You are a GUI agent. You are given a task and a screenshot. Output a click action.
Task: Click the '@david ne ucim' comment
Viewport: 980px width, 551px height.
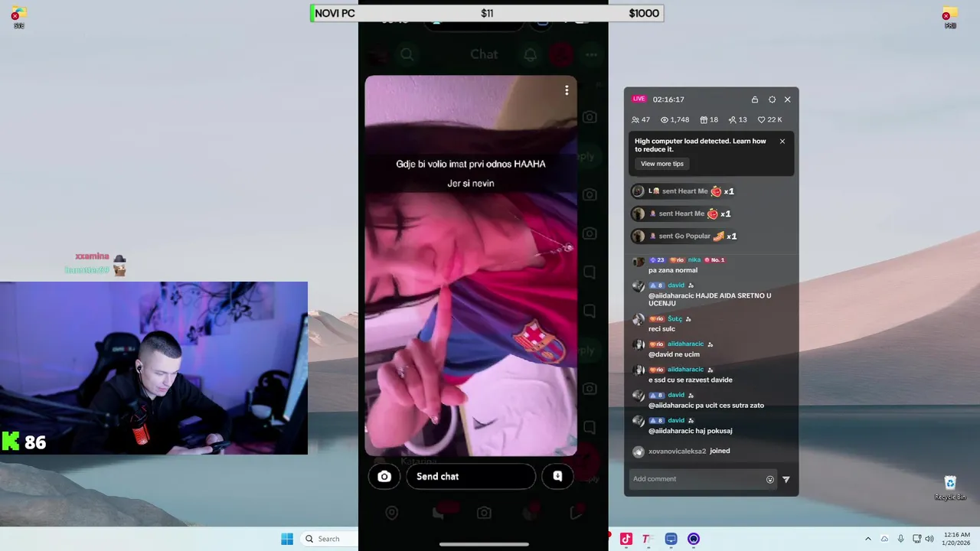click(x=674, y=354)
